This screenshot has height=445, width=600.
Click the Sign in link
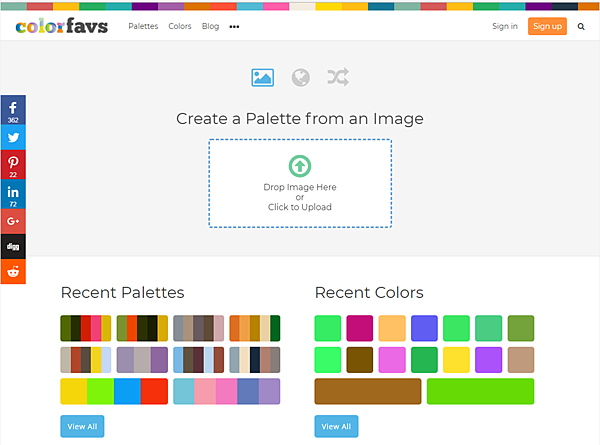[505, 26]
